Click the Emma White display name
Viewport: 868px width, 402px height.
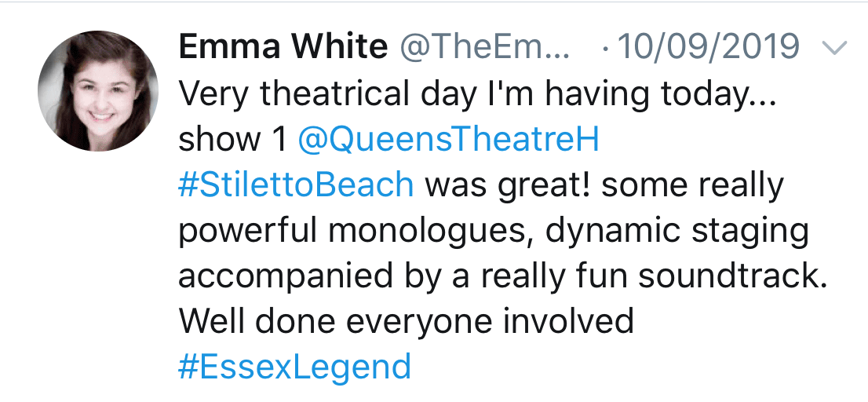[283, 48]
